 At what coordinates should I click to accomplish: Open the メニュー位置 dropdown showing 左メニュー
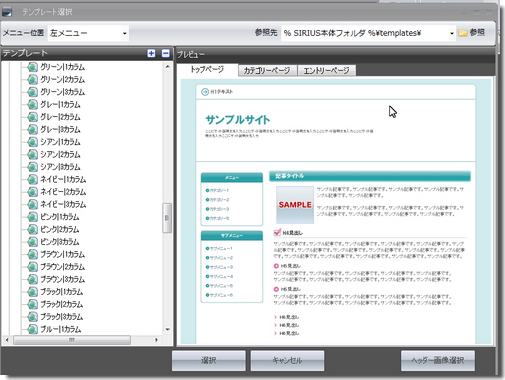point(88,33)
